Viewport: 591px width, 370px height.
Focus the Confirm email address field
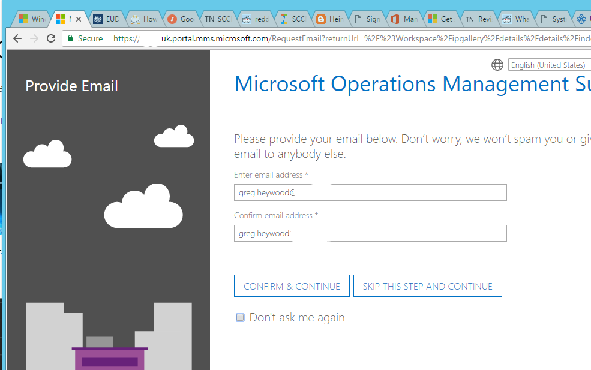[370, 233]
